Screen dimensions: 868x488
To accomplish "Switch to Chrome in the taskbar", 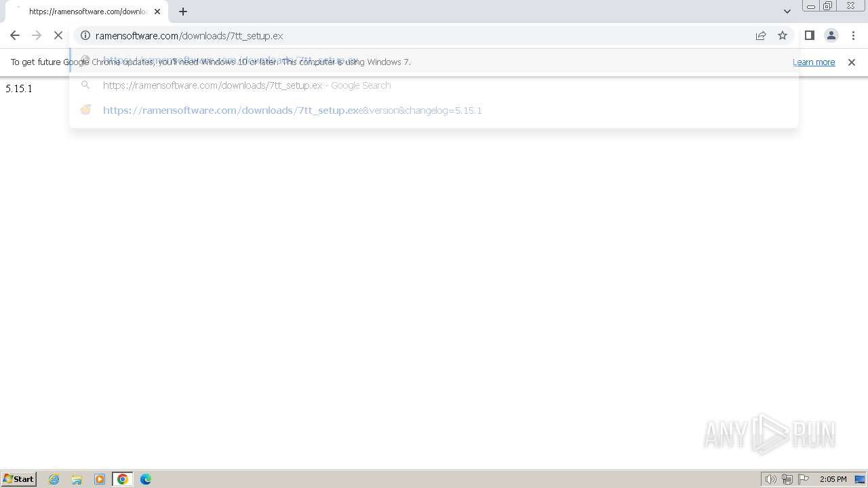I will (123, 479).
